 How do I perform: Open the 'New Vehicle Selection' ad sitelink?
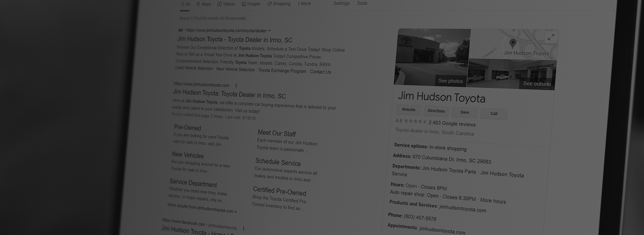[x=235, y=69]
